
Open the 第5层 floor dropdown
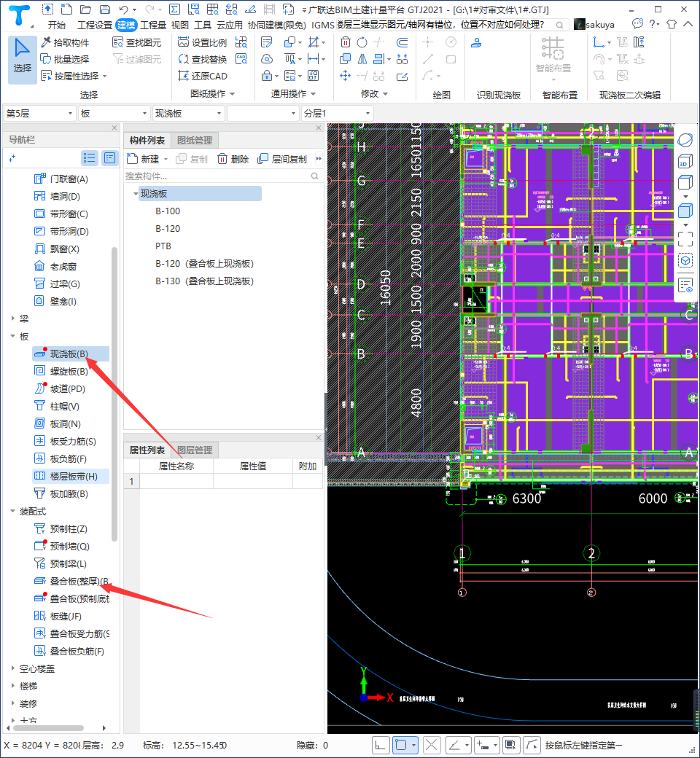point(39,114)
